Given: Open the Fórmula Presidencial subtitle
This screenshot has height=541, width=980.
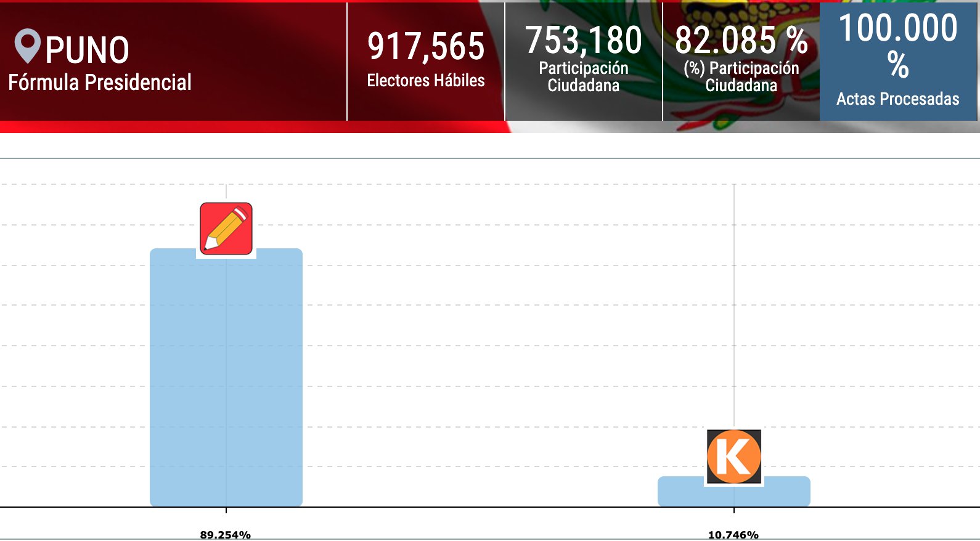Looking at the screenshot, I should tap(100, 82).
